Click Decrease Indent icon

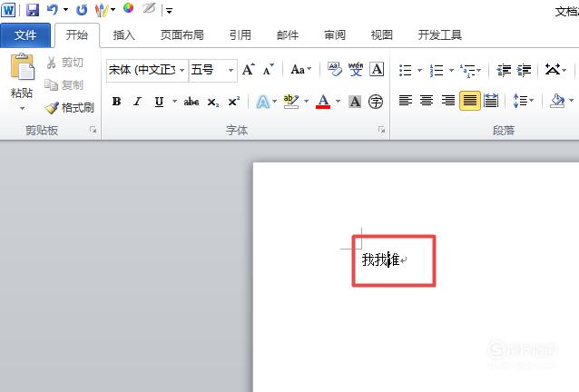(x=504, y=70)
